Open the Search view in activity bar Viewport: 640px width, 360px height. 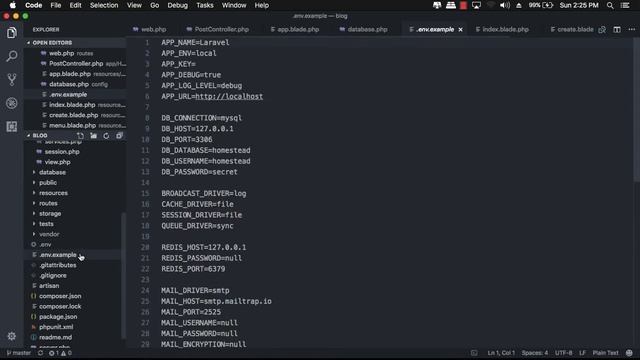coord(12,56)
